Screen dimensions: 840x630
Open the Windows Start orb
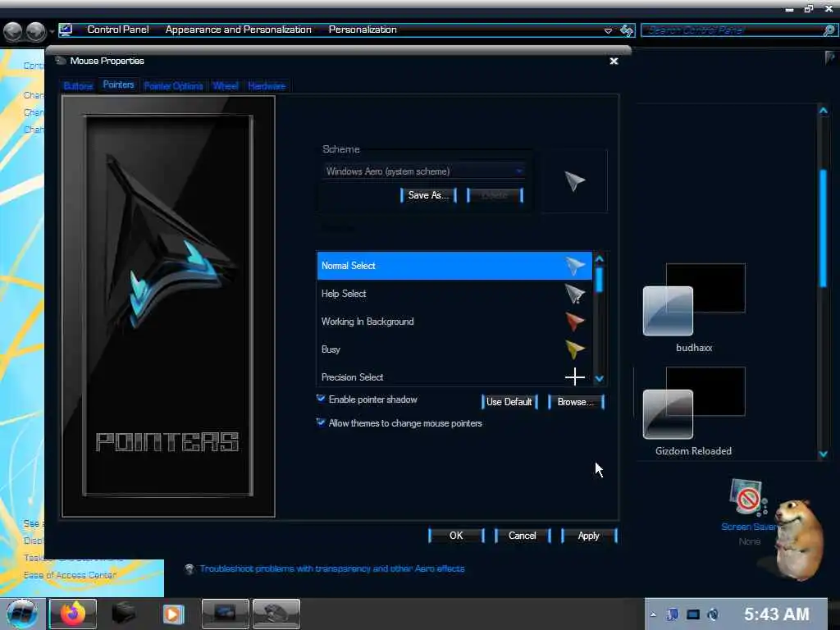click(x=22, y=614)
